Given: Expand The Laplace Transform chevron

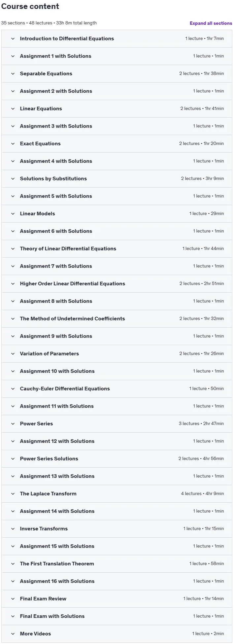Looking at the screenshot, I should pyautogui.click(x=13, y=494).
